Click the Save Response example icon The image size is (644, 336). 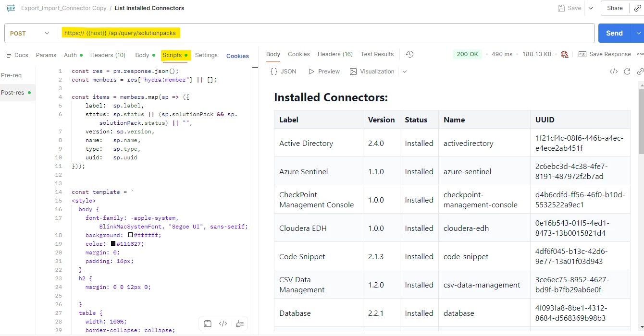pyautogui.click(x=582, y=54)
